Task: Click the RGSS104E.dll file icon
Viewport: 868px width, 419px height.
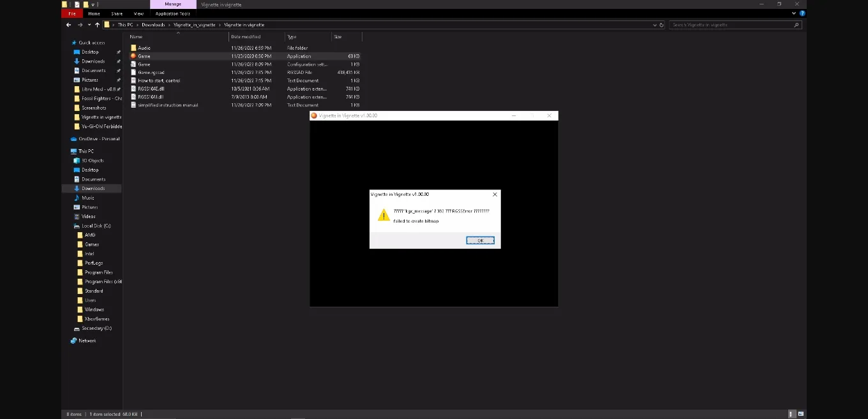Action: 134,89
